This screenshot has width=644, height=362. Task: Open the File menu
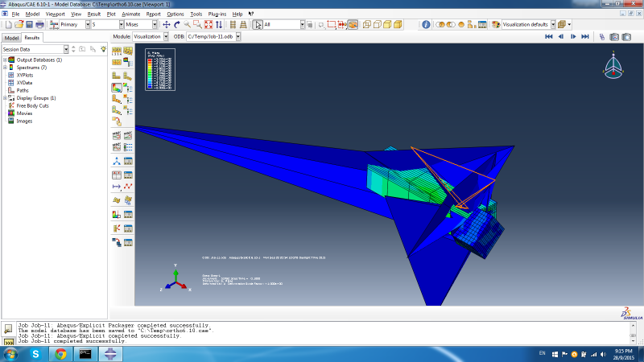(x=15, y=14)
